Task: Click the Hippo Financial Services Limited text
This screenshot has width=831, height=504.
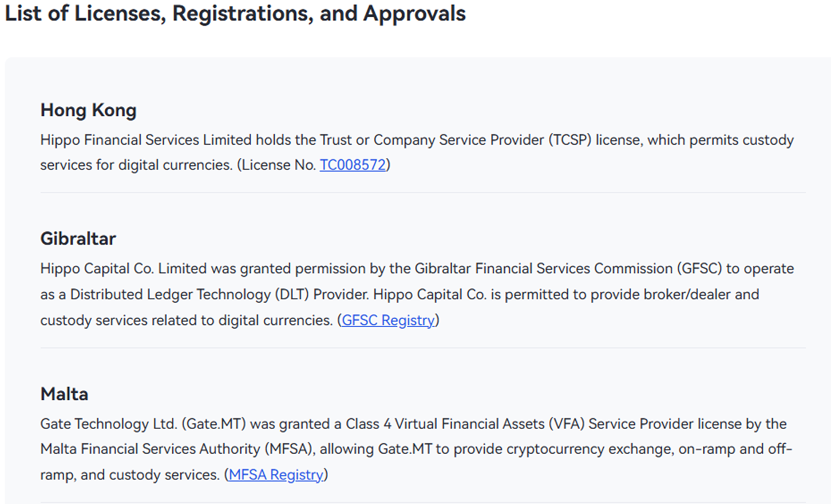Action: [x=145, y=140]
